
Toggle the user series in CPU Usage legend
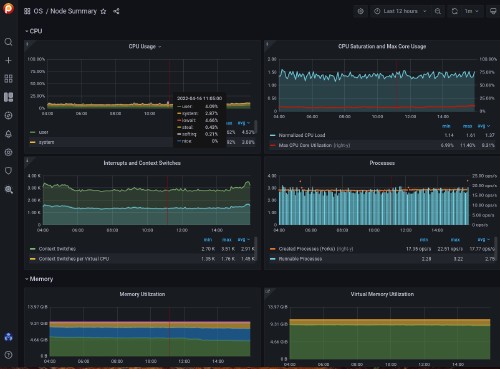43,132
